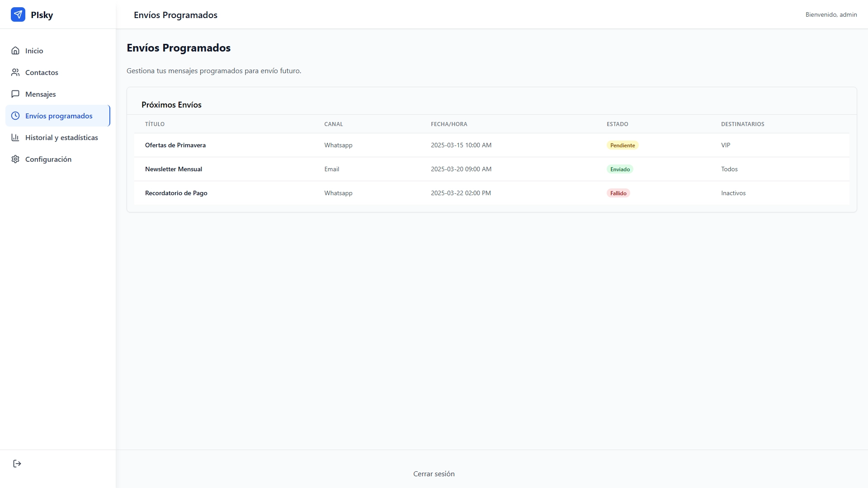Click the Contactos people icon
This screenshot has width=868, height=488.
coord(15,72)
